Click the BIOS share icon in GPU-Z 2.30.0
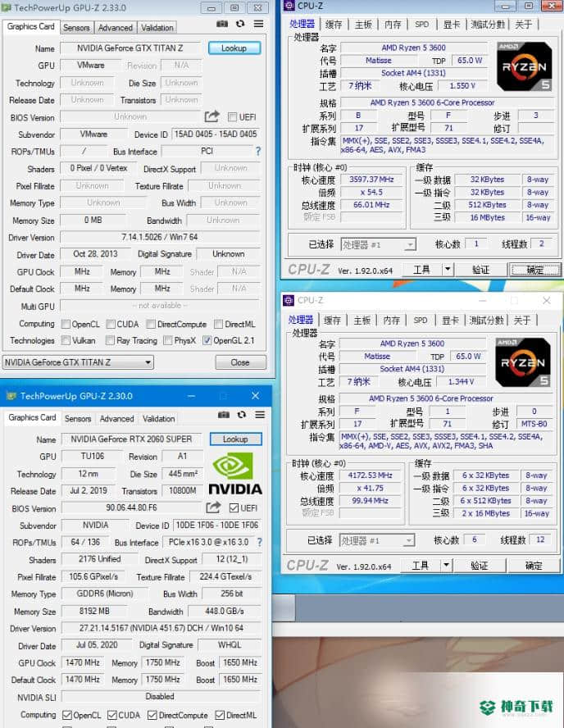The height and width of the screenshot is (728, 564). (213, 507)
